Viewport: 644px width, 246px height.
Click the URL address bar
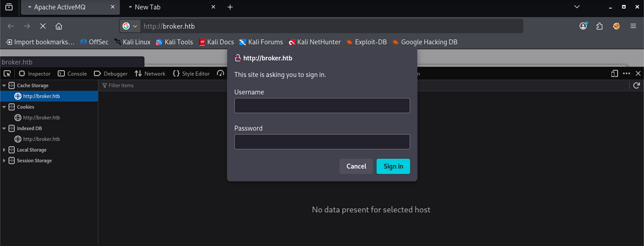click(331, 26)
